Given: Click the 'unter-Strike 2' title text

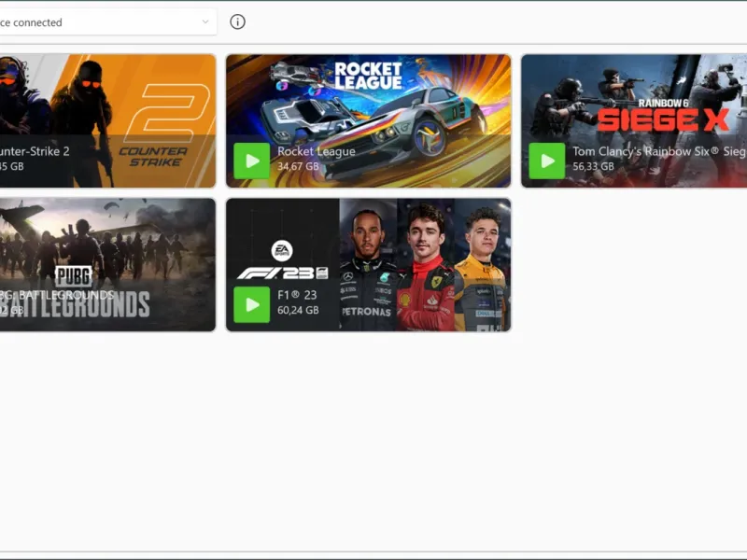Looking at the screenshot, I should point(35,151).
